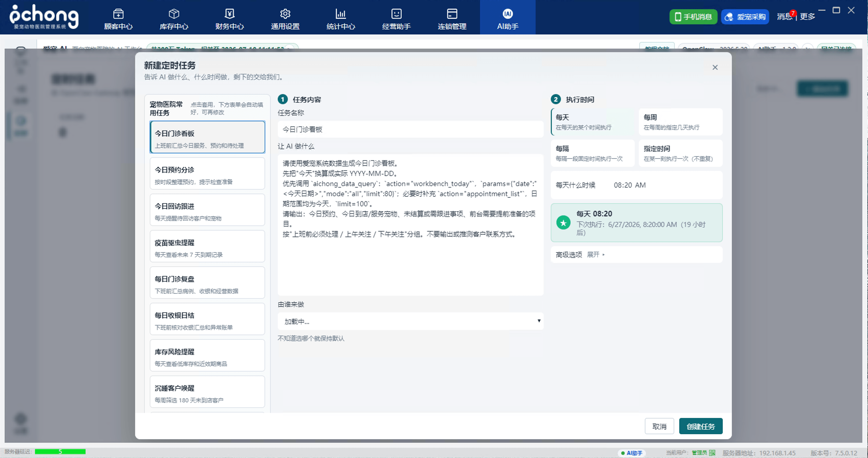The width and height of the screenshot is (868, 458).
Task: Switch to the 顾客中心 tab label
Action: [118, 26]
